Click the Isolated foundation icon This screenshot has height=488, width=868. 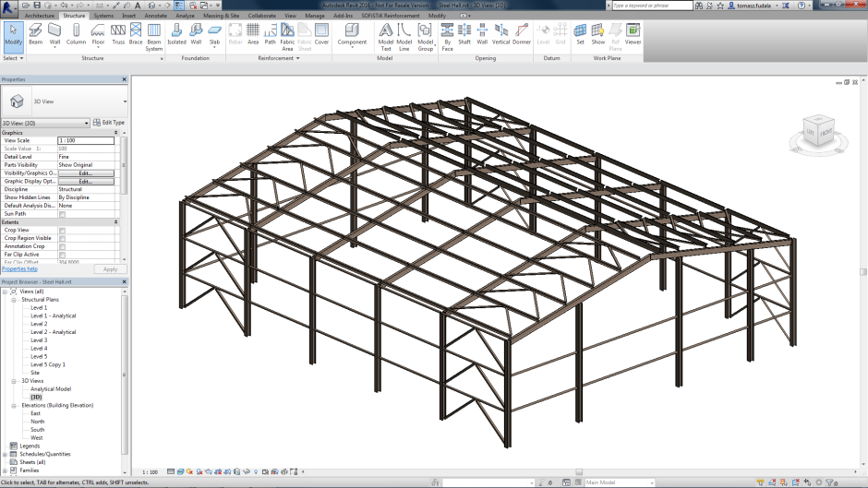[176, 34]
